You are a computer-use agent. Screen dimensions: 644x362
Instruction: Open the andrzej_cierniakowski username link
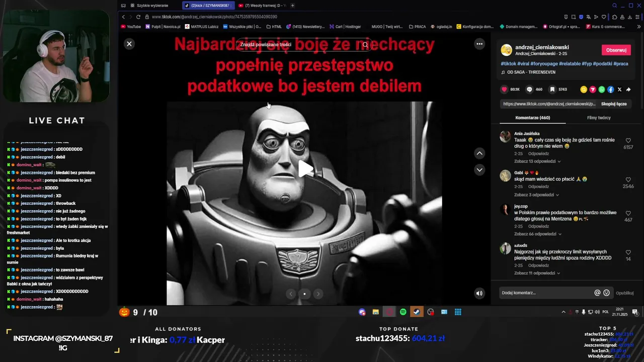click(x=542, y=47)
